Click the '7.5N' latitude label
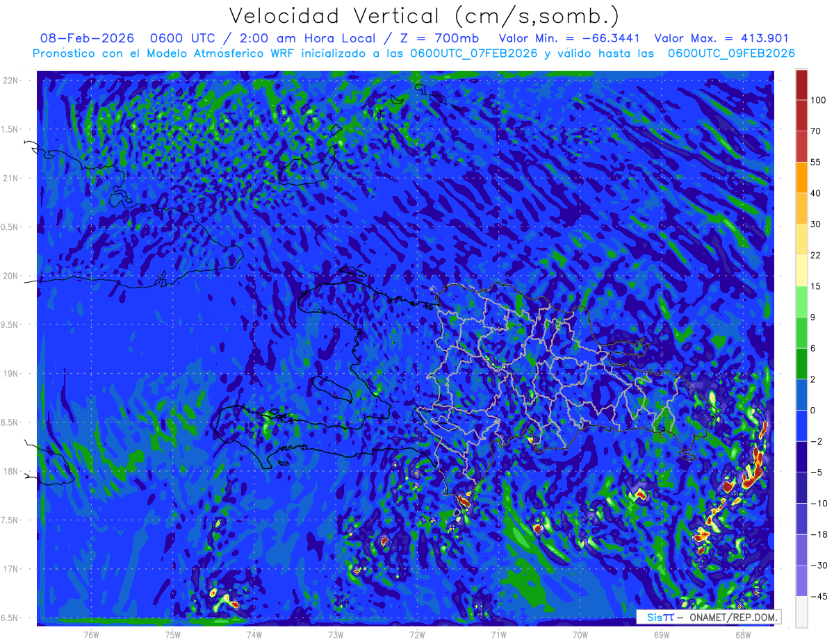 10,520
